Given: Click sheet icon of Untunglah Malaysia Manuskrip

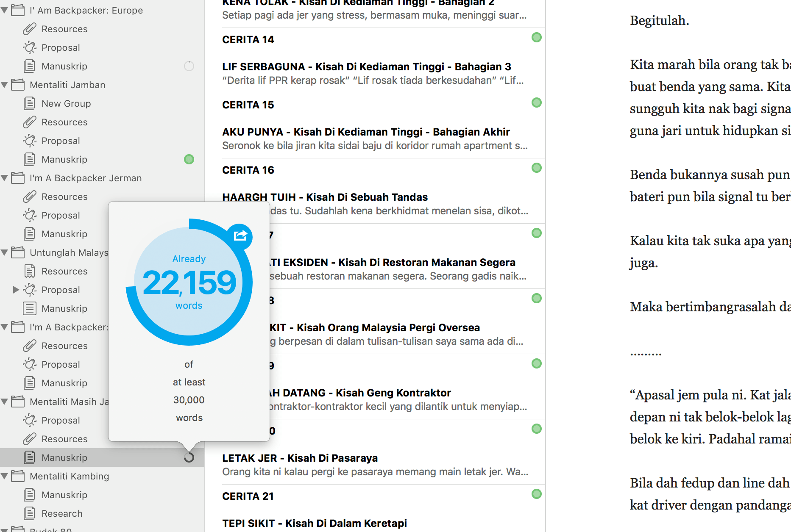Looking at the screenshot, I should pos(29,308).
